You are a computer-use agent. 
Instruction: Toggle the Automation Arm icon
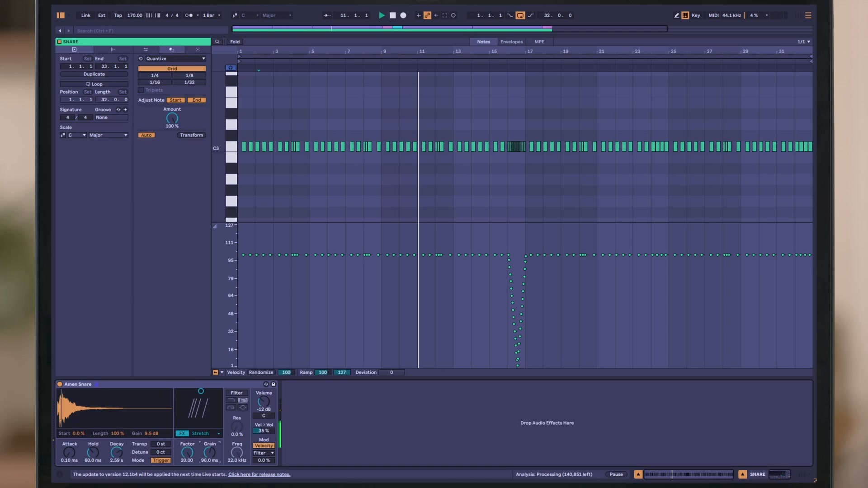(427, 15)
